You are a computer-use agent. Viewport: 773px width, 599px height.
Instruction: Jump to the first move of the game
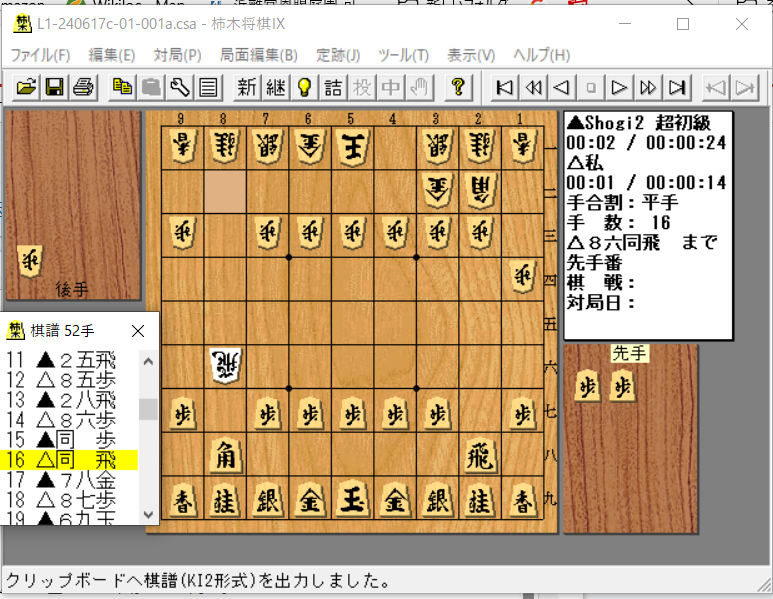pos(505,87)
